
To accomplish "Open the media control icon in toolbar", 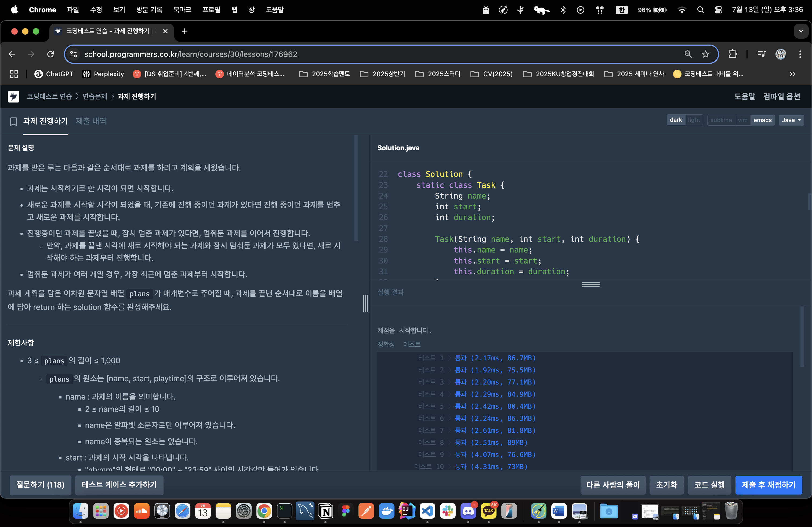I will (761, 54).
